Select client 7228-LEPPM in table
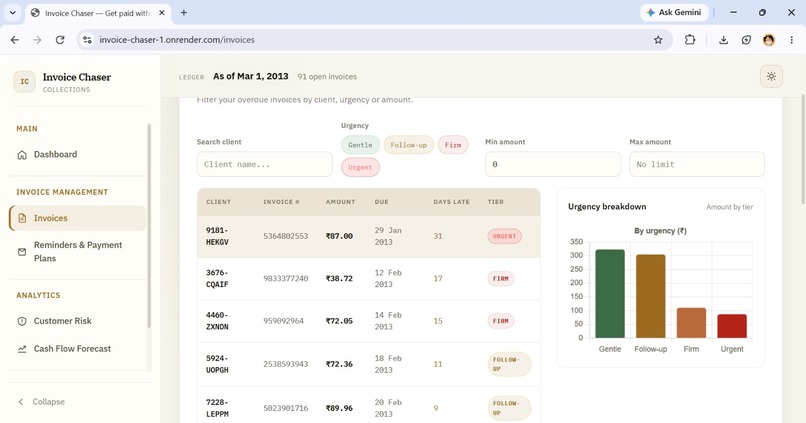Screen dimensions: 806x423 (217, 408)
